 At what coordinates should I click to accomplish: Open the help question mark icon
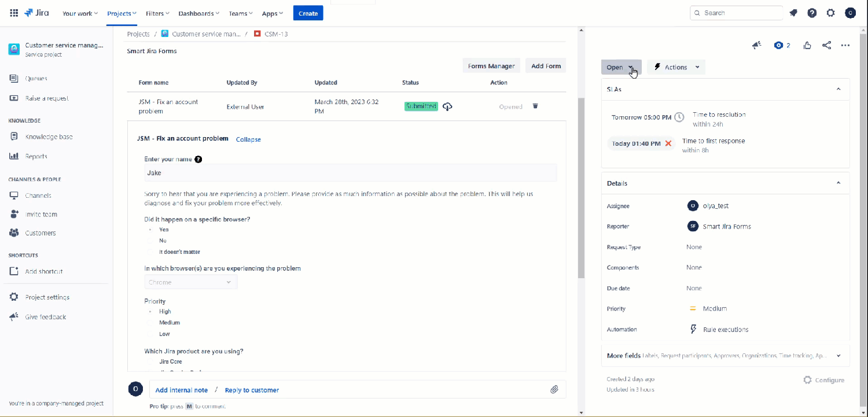[812, 13]
